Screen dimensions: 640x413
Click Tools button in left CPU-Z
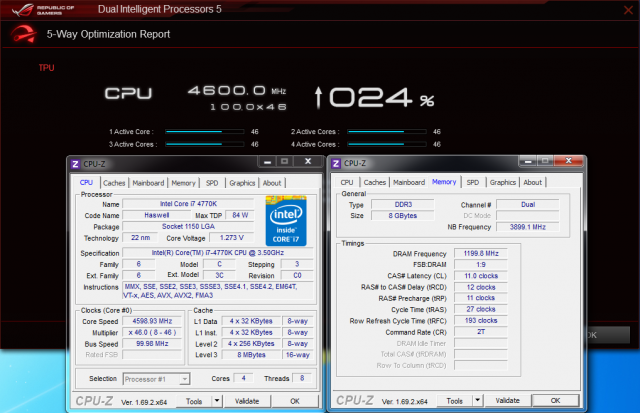194,401
